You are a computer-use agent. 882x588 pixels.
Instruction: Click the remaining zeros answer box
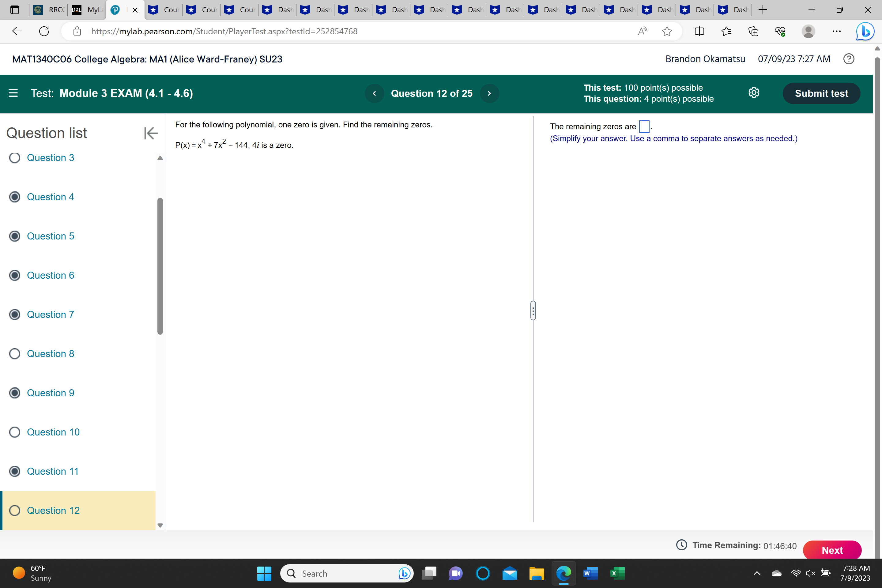(x=644, y=126)
